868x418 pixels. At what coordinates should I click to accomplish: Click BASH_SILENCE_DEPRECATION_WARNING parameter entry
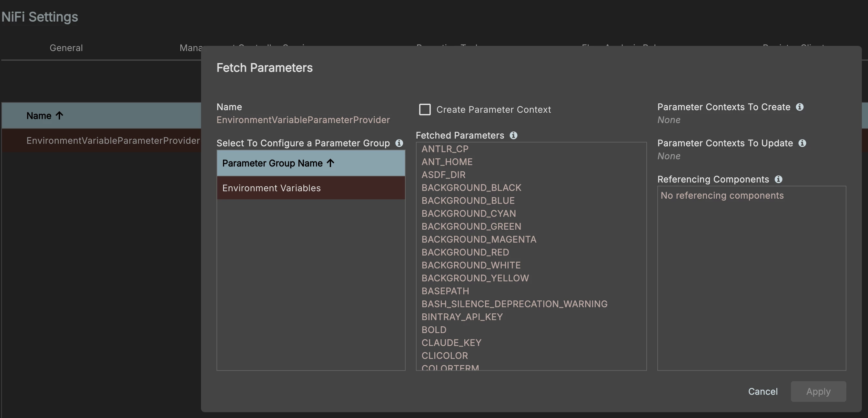point(514,304)
